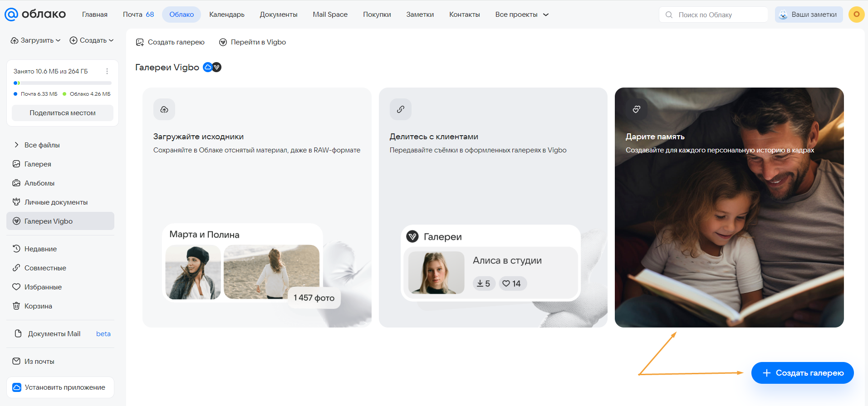Click the download count 5 badge

[x=484, y=284]
